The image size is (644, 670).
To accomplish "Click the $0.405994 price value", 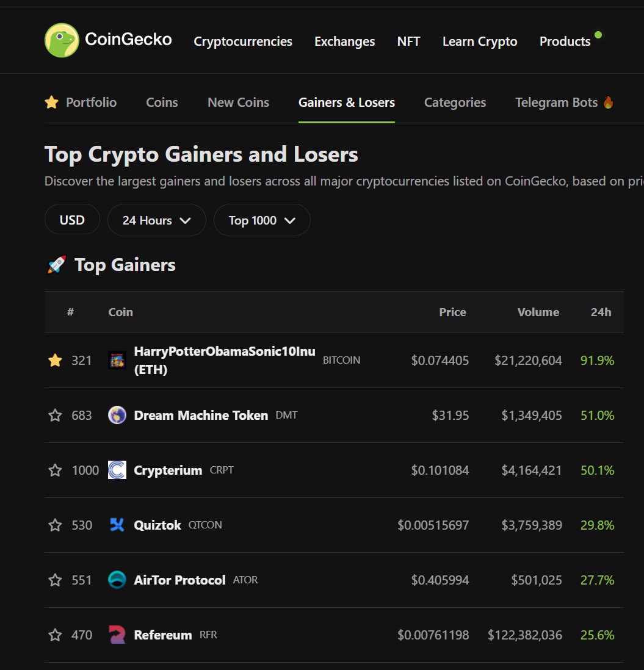I will point(440,580).
